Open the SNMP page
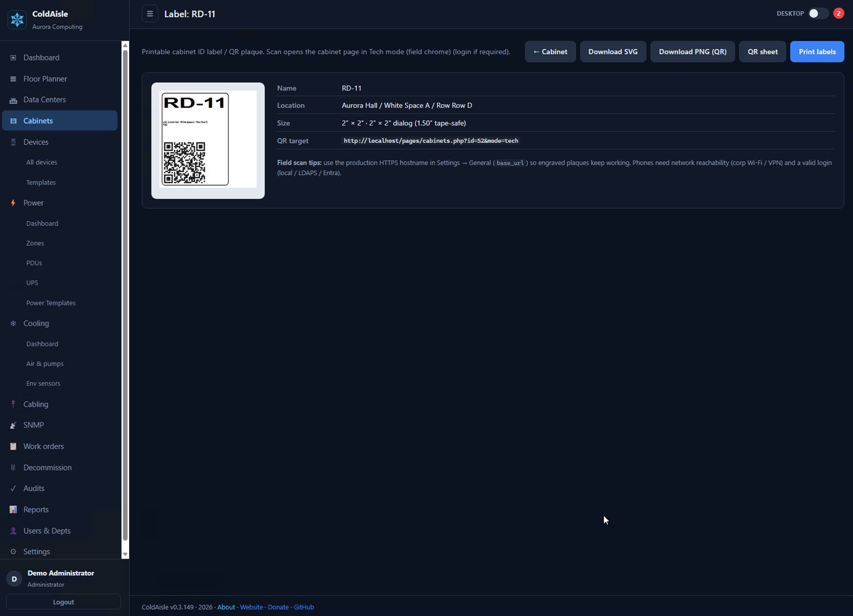 60,425
